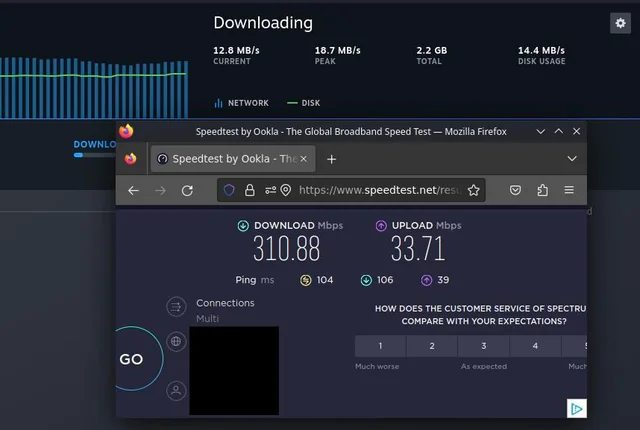Click the location permission pin icon

pos(286,190)
